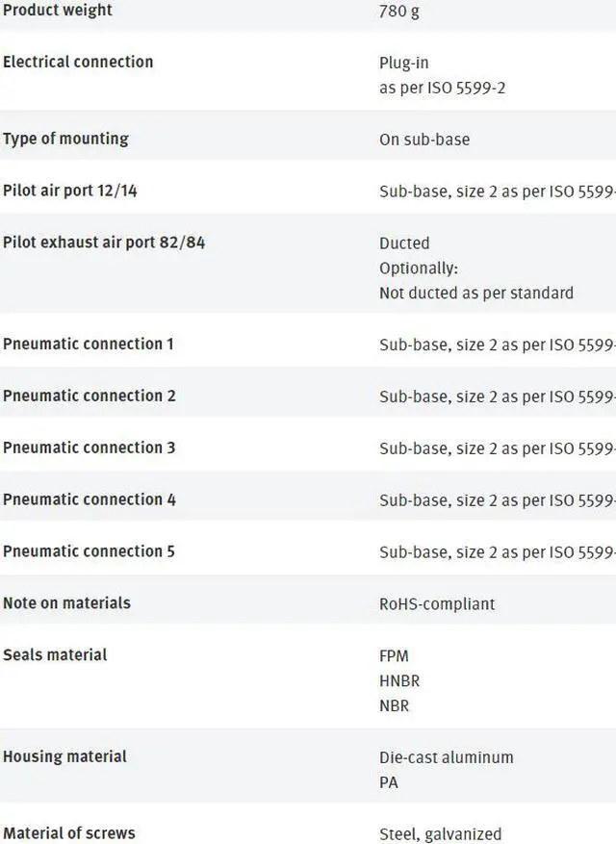Click the "Type of mounting" label
The height and width of the screenshot is (844, 616).
[65, 140]
